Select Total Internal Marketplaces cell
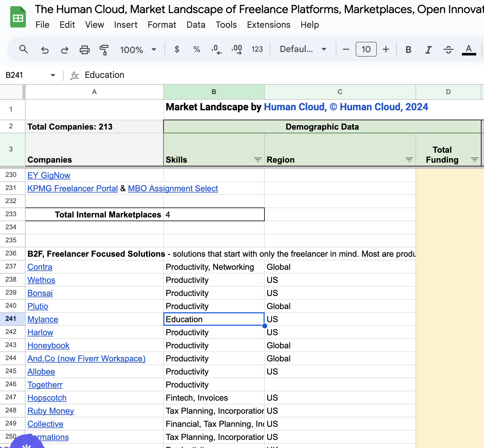484x448 pixels. point(94,214)
